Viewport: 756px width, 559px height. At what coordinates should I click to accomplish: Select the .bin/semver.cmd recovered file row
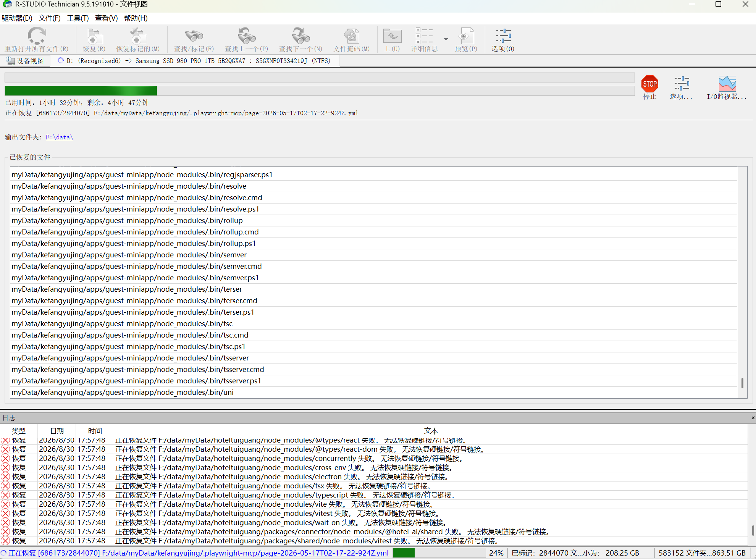click(373, 266)
